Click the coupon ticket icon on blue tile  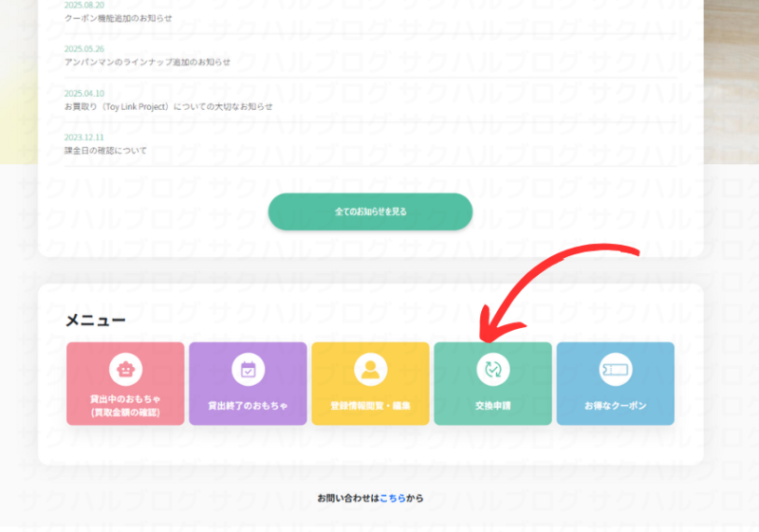click(x=615, y=369)
